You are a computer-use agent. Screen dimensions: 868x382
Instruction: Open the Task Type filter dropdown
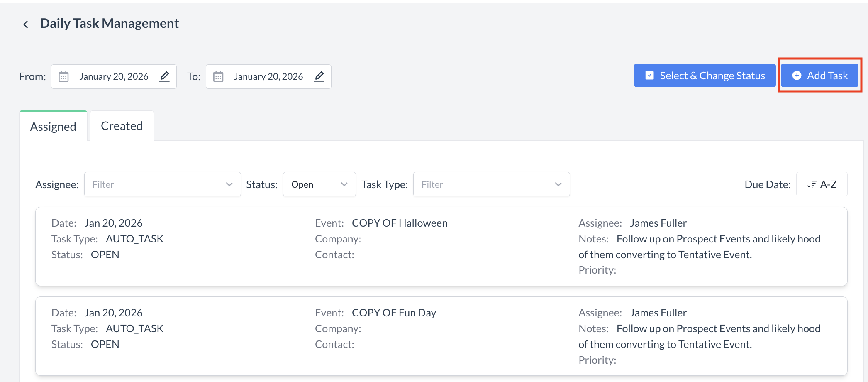(x=491, y=184)
